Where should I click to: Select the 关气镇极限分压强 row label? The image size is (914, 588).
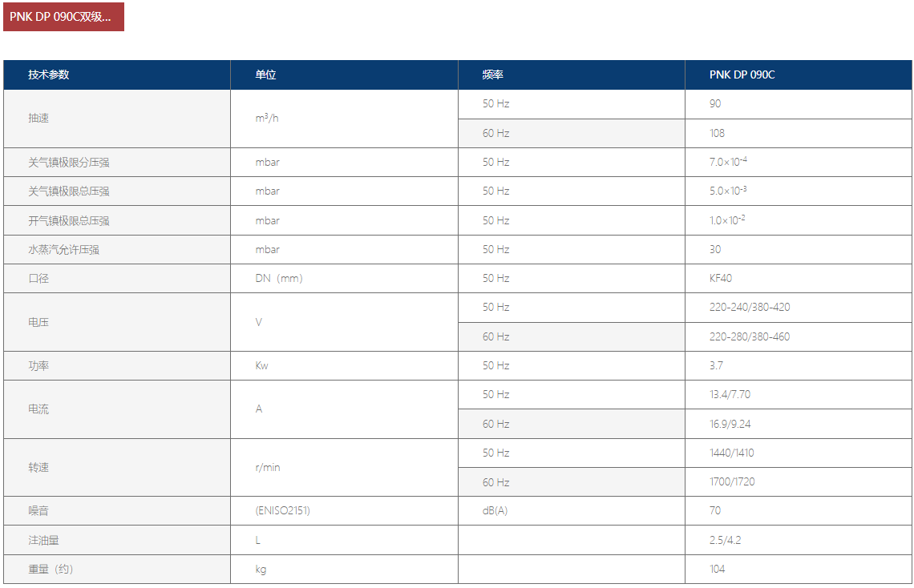point(68,162)
